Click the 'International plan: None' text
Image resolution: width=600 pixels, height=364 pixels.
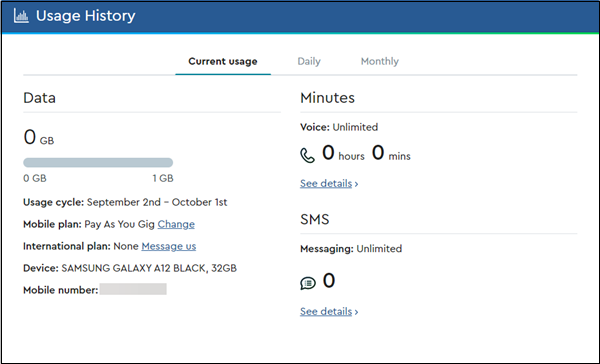point(81,246)
